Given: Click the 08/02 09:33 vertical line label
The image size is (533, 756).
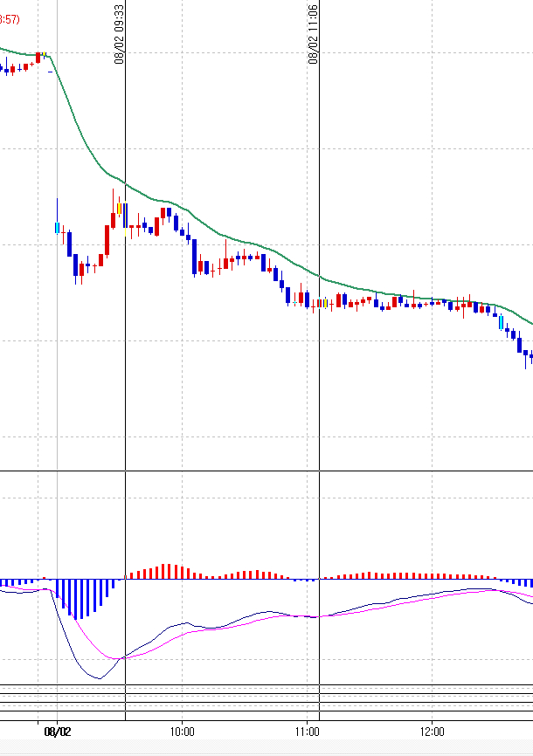Looking at the screenshot, I should click(x=119, y=33).
